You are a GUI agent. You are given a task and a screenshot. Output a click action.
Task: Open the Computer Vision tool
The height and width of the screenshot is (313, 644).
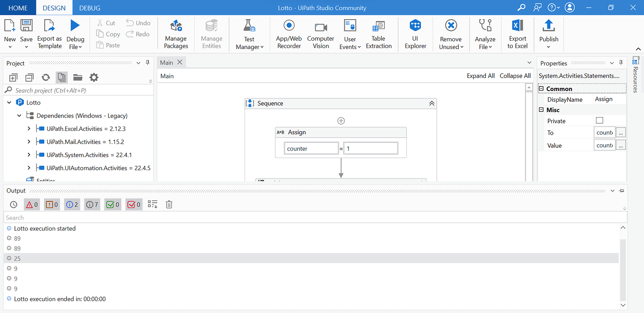(x=321, y=34)
